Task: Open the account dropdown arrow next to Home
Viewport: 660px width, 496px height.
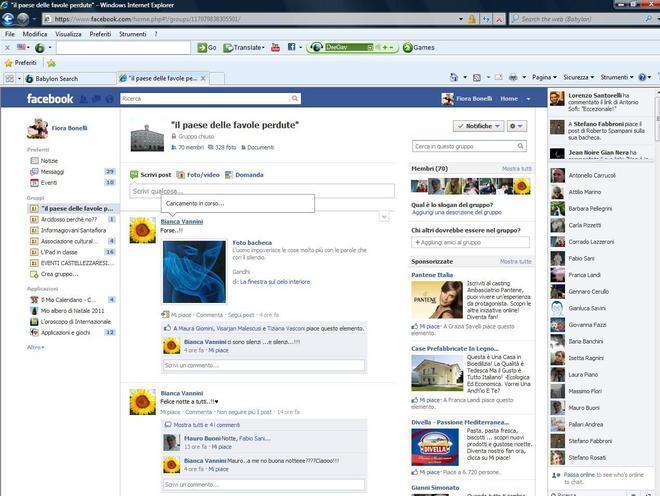Action: pyautogui.click(x=528, y=99)
